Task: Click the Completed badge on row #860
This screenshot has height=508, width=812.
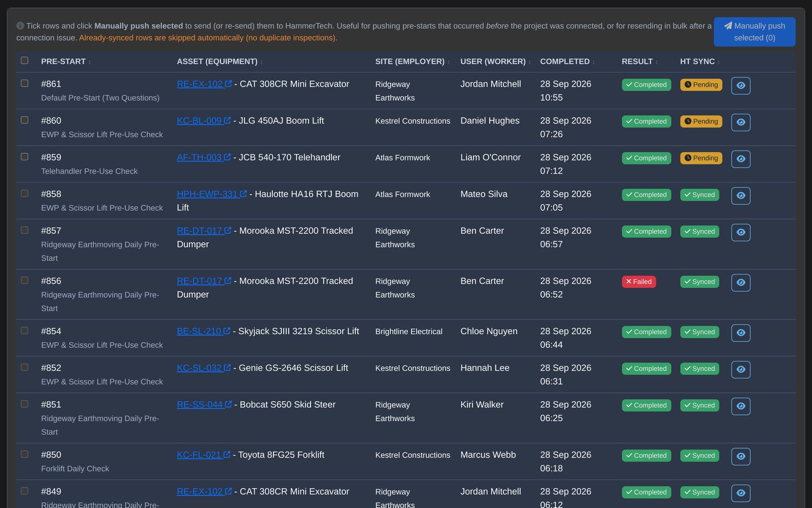Action: 646,121
